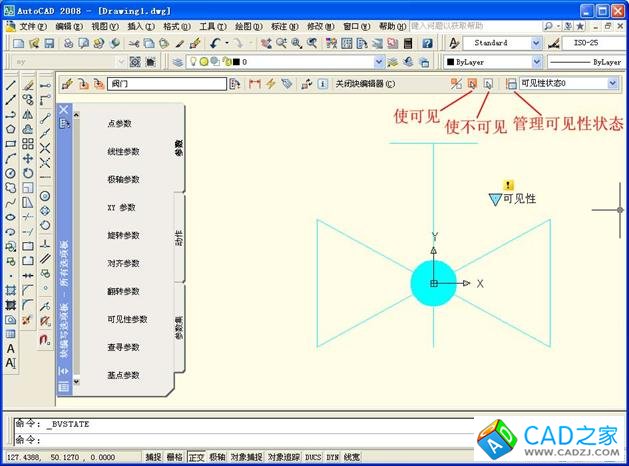This screenshot has height=466, width=629.
Task: Select 可见性参数 in the parameters palette
Action: pos(127,319)
